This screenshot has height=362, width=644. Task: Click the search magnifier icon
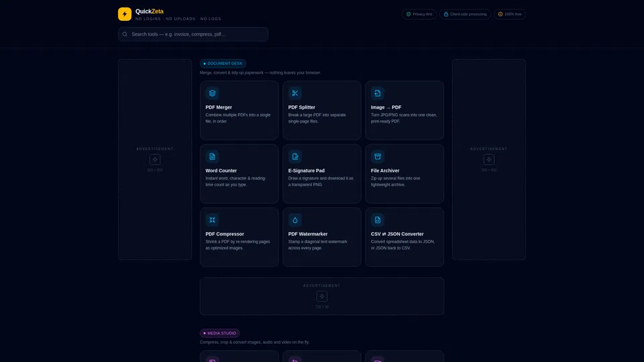tap(125, 34)
